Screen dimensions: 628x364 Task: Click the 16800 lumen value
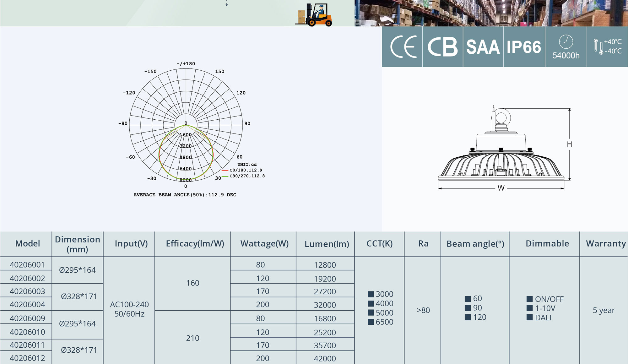(325, 319)
